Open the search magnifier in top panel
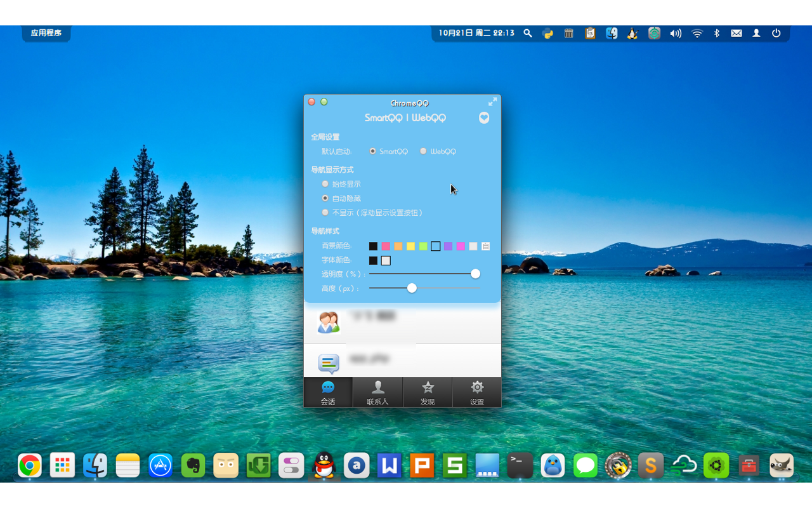Image resolution: width=812 pixels, height=508 pixels. [x=528, y=34]
